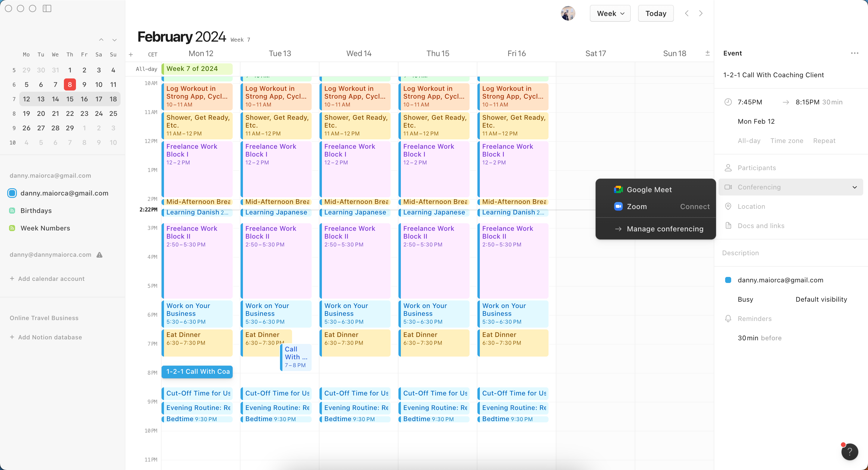This screenshot has width=868, height=470.
Task: Click the Participants icon in the event panel
Action: click(x=728, y=167)
